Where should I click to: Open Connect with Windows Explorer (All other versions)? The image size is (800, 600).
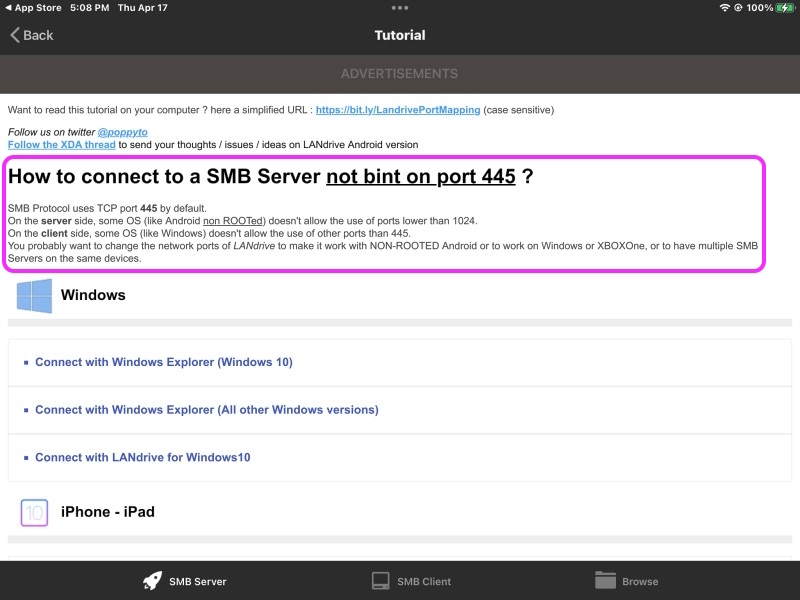[400, 410]
